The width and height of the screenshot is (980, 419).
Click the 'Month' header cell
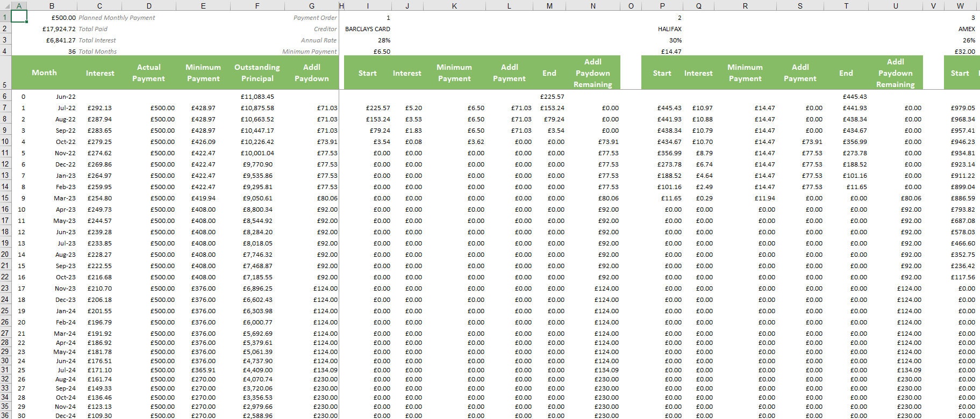[x=44, y=73]
